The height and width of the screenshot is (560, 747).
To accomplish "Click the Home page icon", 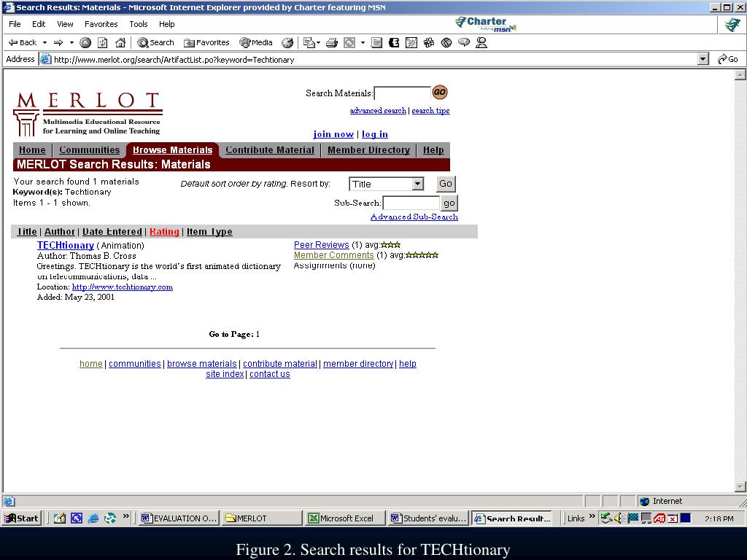I will click(120, 42).
